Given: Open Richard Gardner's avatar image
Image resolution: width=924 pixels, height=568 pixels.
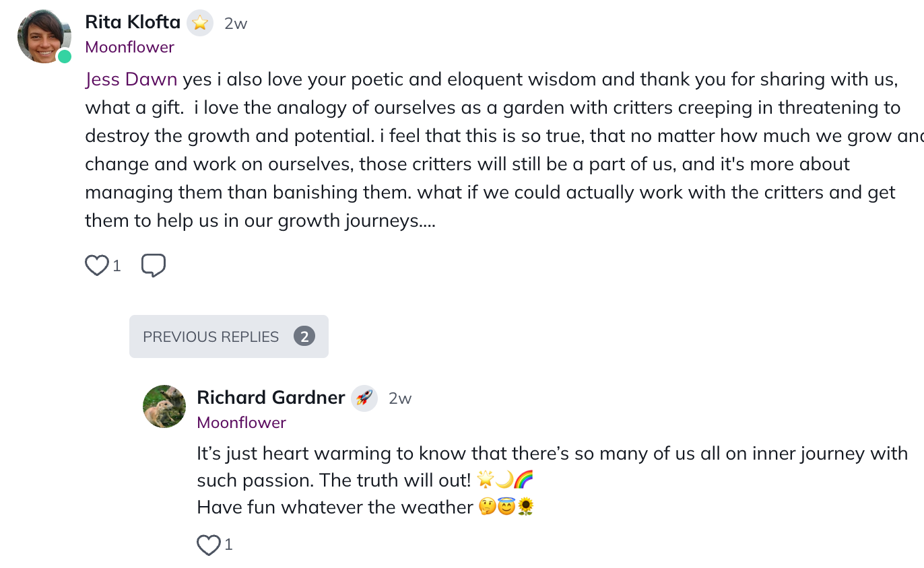Looking at the screenshot, I should tap(164, 406).
